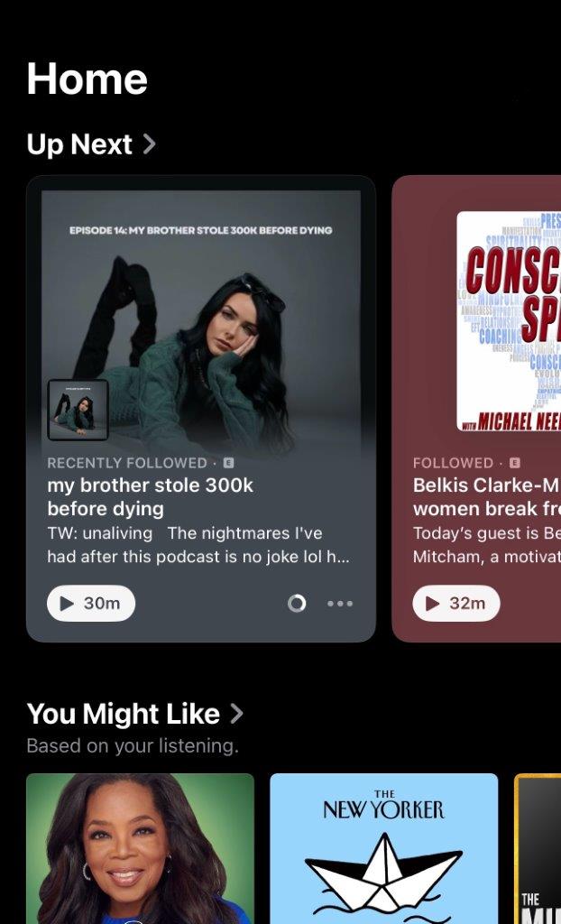The height and width of the screenshot is (924, 561).
Task: Tap the Up Next section heading
Action: pyautogui.click(x=79, y=144)
